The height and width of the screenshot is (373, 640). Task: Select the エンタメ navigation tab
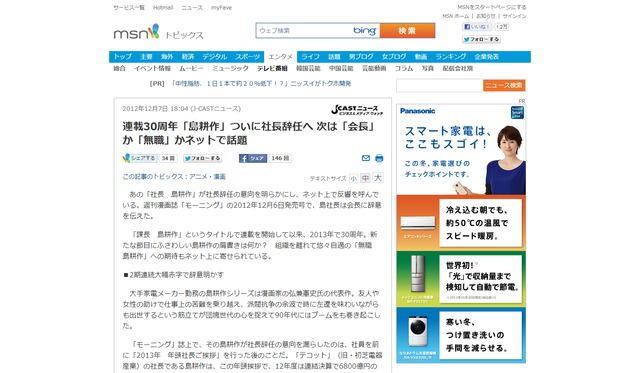(x=280, y=57)
